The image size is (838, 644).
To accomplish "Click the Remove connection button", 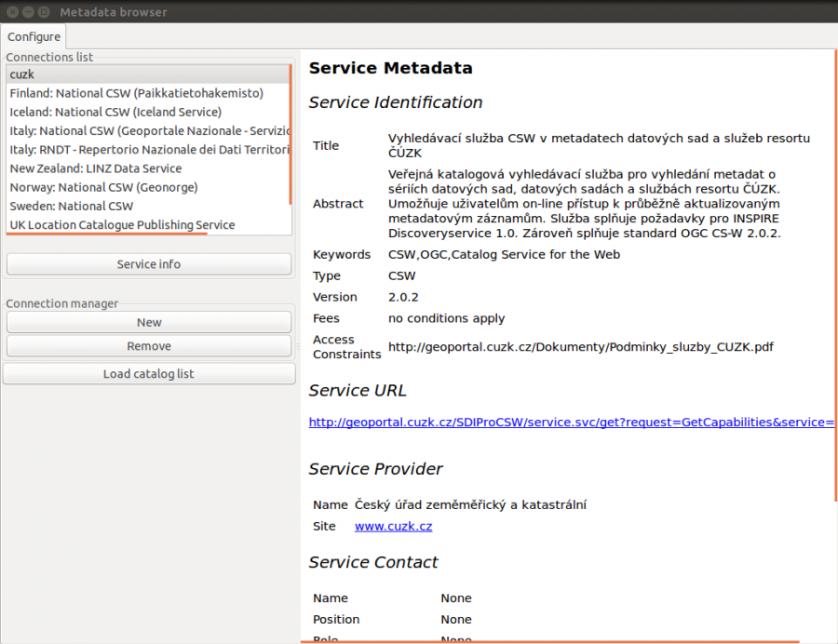I will (149, 346).
